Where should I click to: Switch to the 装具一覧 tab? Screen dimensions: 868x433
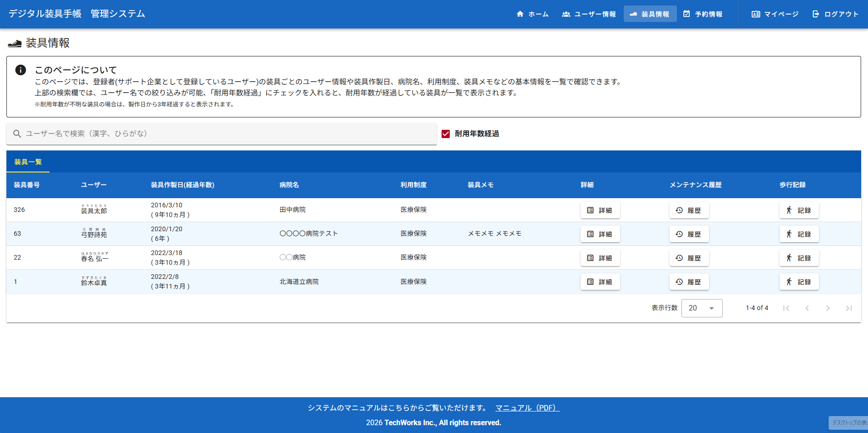click(x=28, y=162)
